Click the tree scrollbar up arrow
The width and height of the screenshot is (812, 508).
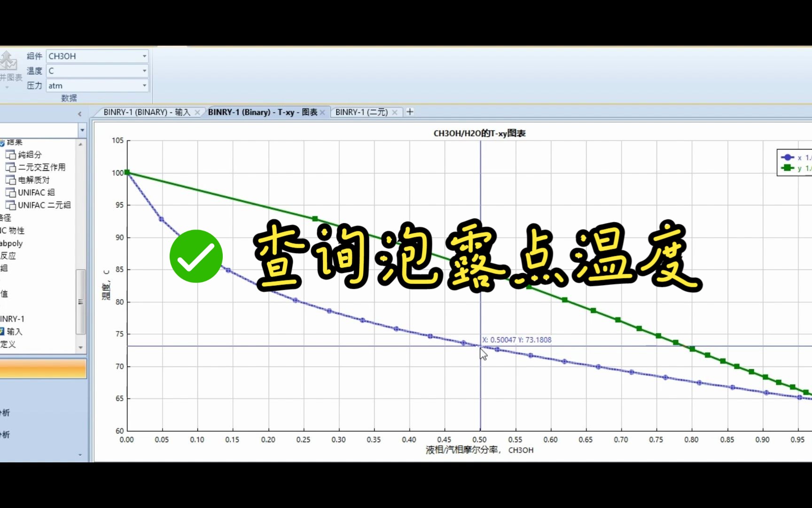(x=81, y=144)
